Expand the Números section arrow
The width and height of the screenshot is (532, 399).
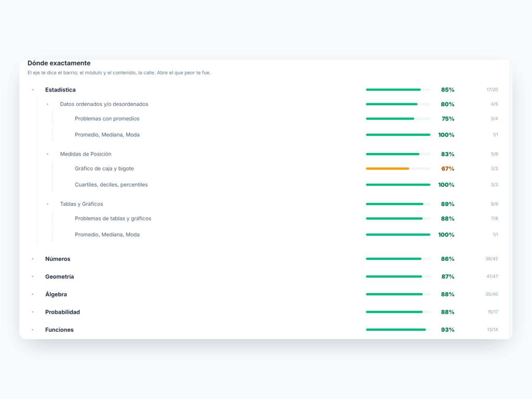coord(33,259)
